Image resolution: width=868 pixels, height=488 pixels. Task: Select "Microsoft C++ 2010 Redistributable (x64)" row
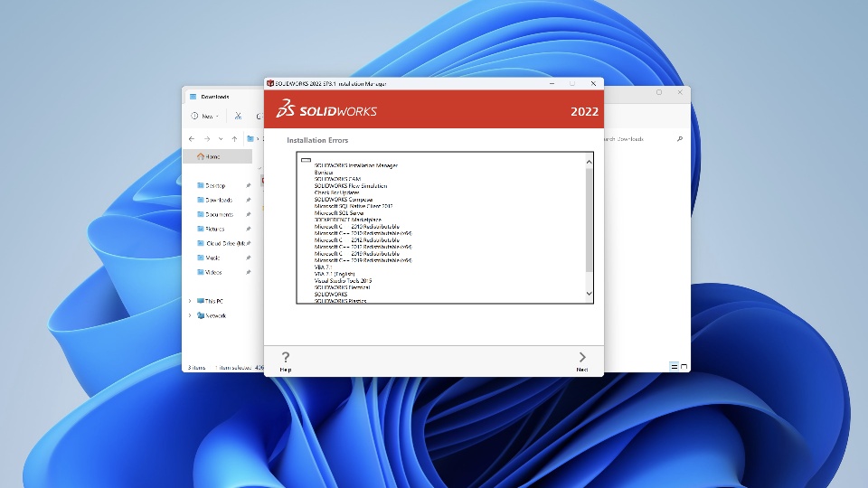[363, 233]
